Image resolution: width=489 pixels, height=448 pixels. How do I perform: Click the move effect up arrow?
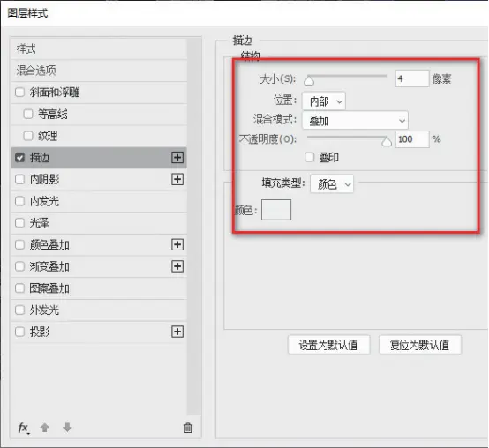[45, 428]
